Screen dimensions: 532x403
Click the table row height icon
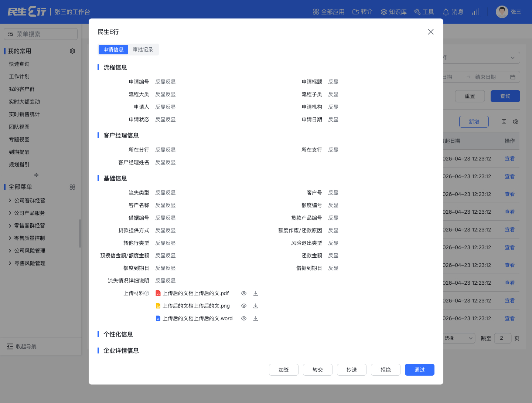[x=504, y=122]
